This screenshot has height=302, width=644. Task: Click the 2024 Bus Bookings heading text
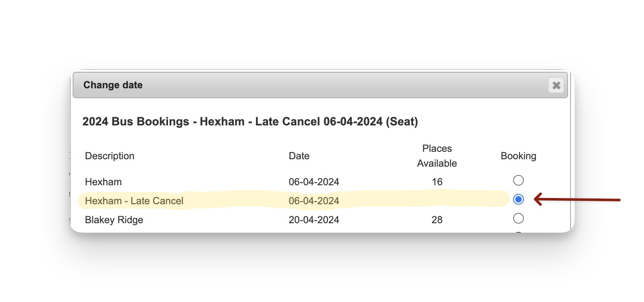(x=251, y=122)
